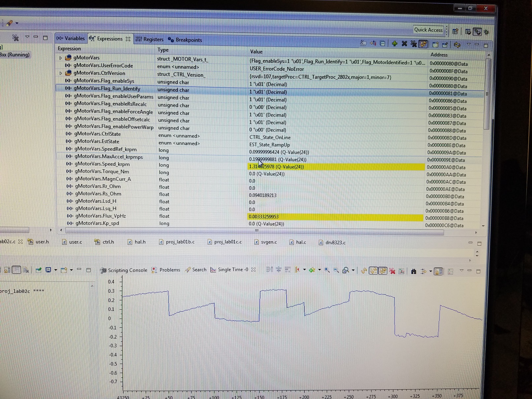Open the Expressions view menu arrow
The image size is (532, 399).
pos(469,44)
